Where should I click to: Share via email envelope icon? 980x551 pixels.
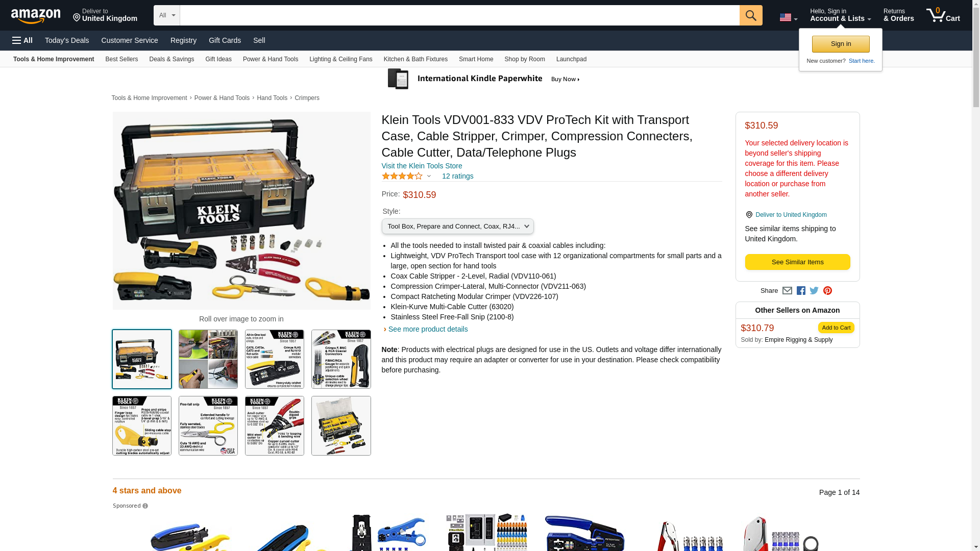point(787,291)
